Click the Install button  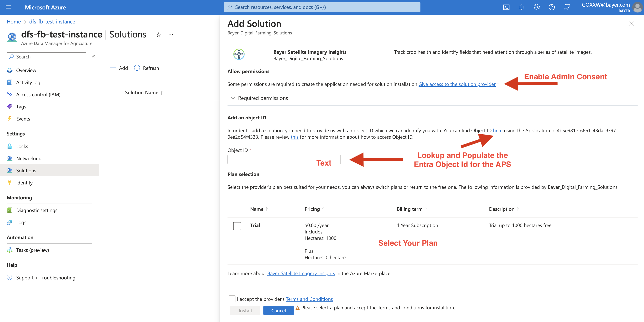pos(245,310)
